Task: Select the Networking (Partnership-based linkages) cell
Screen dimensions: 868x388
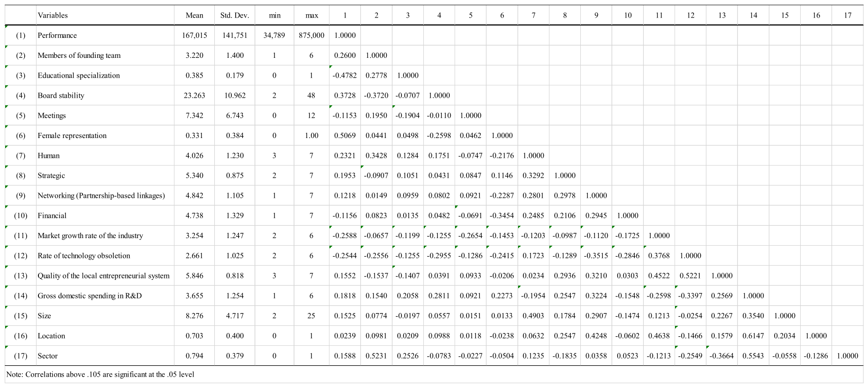Action: [x=101, y=195]
